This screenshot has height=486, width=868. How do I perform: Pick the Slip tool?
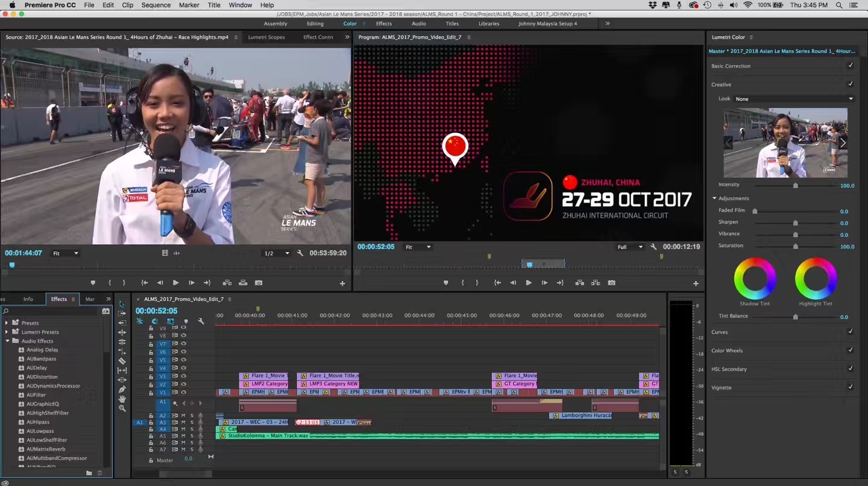point(122,371)
